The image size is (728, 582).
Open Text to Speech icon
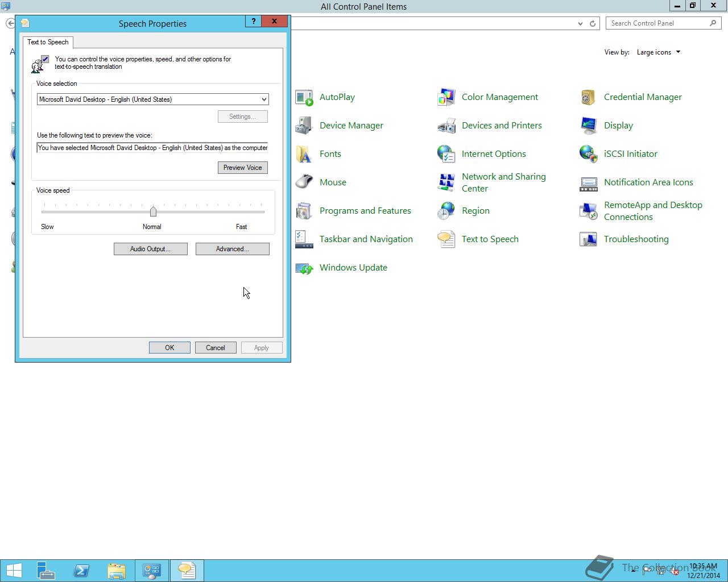point(446,239)
